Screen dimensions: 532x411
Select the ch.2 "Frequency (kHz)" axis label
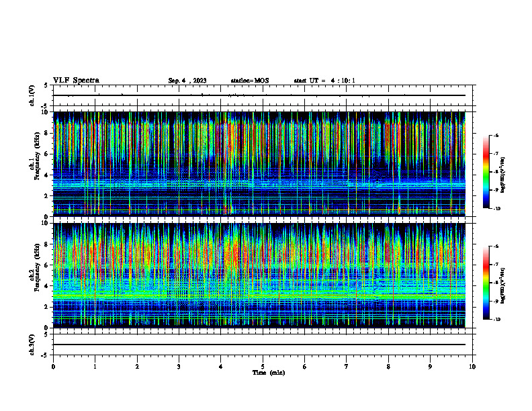38,267
